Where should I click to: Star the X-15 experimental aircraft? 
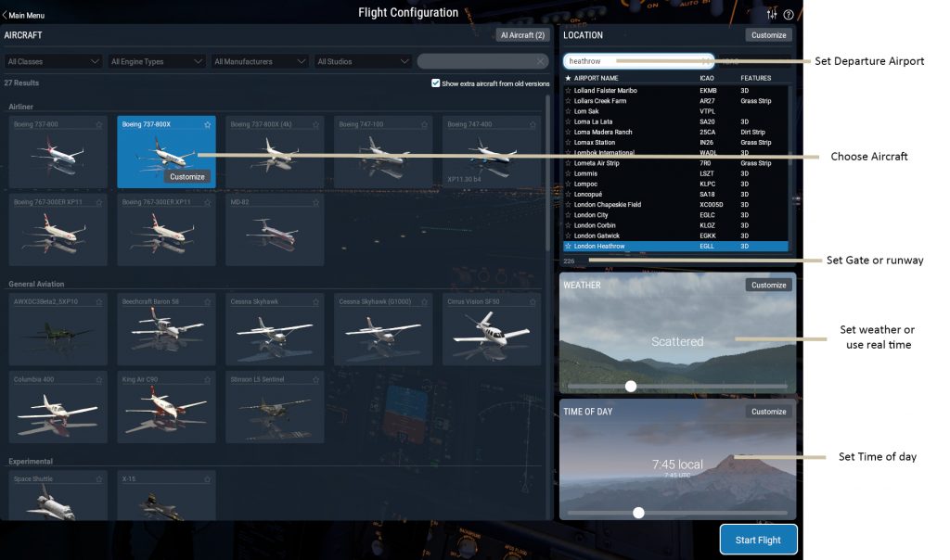(208, 479)
